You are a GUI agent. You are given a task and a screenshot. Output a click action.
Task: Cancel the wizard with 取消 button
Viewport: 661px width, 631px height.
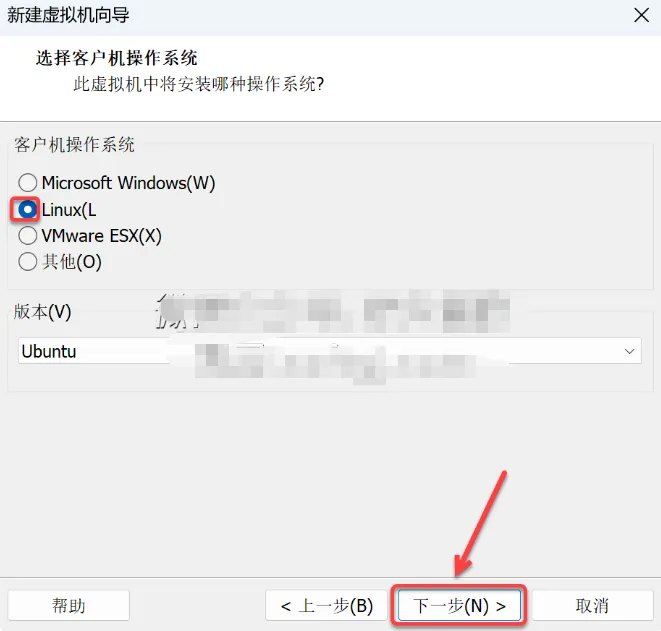[592, 606]
